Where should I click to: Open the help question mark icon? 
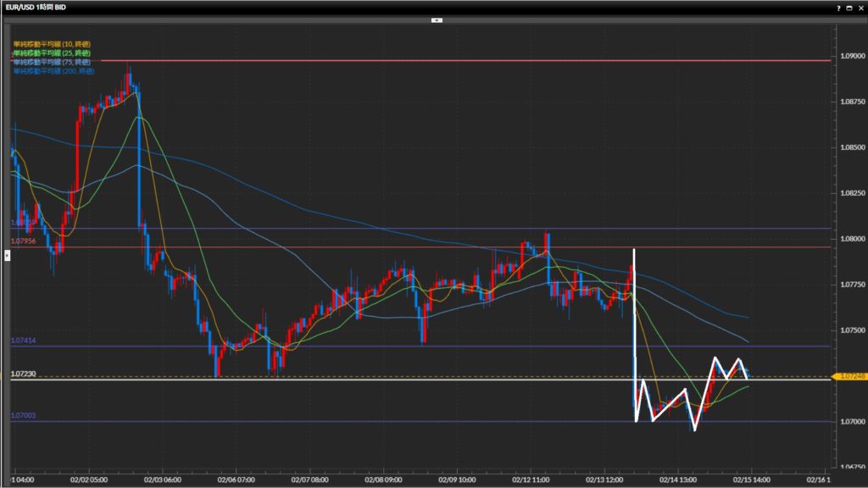839,7
